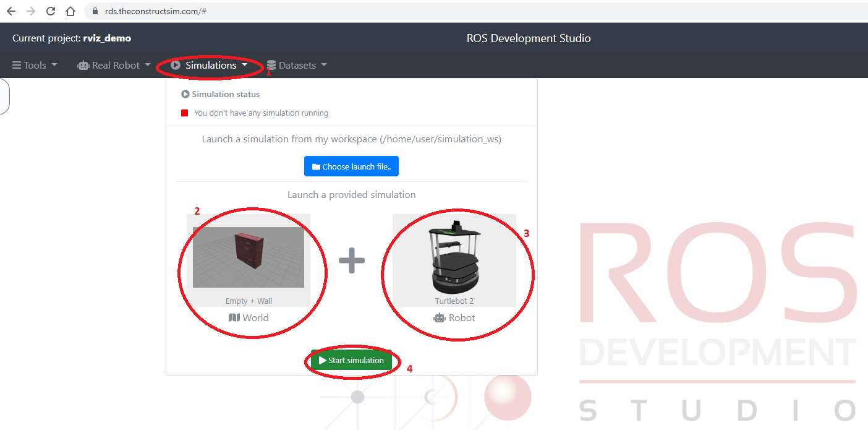Collapse the Simulations menu

click(211, 65)
